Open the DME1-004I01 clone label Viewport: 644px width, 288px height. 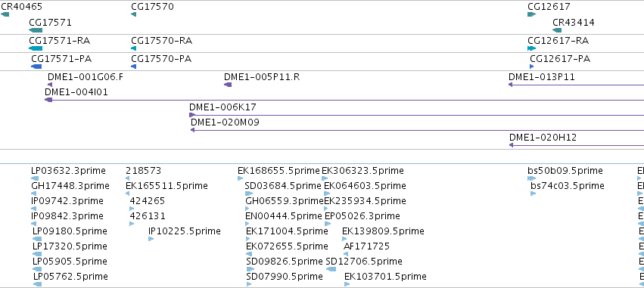click(76, 92)
